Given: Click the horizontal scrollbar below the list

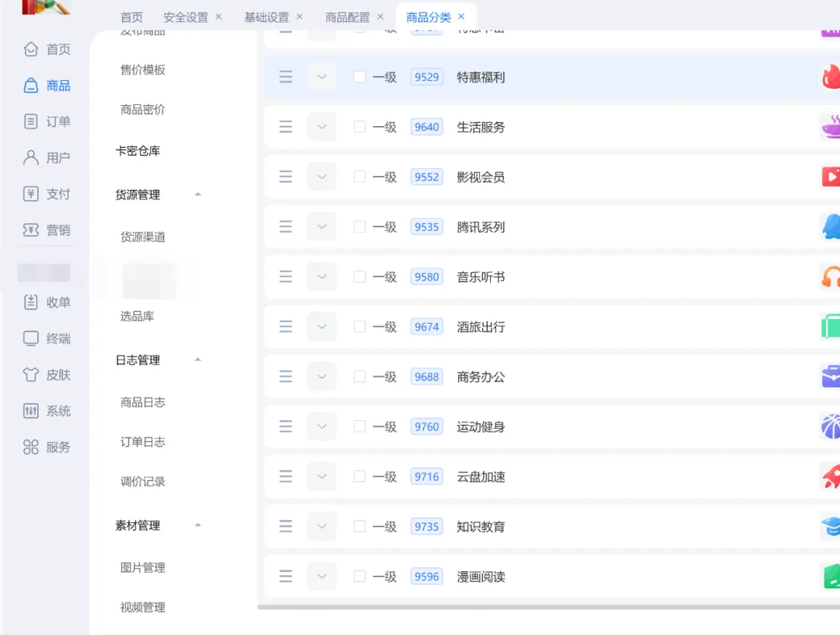Looking at the screenshot, I should pyautogui.click(x=548, y=607).
